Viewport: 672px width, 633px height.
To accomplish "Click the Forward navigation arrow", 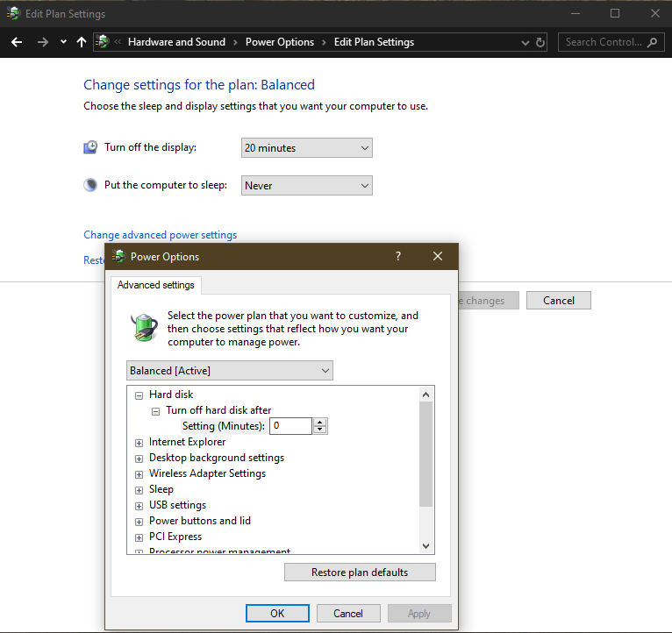I will point(42,42).
